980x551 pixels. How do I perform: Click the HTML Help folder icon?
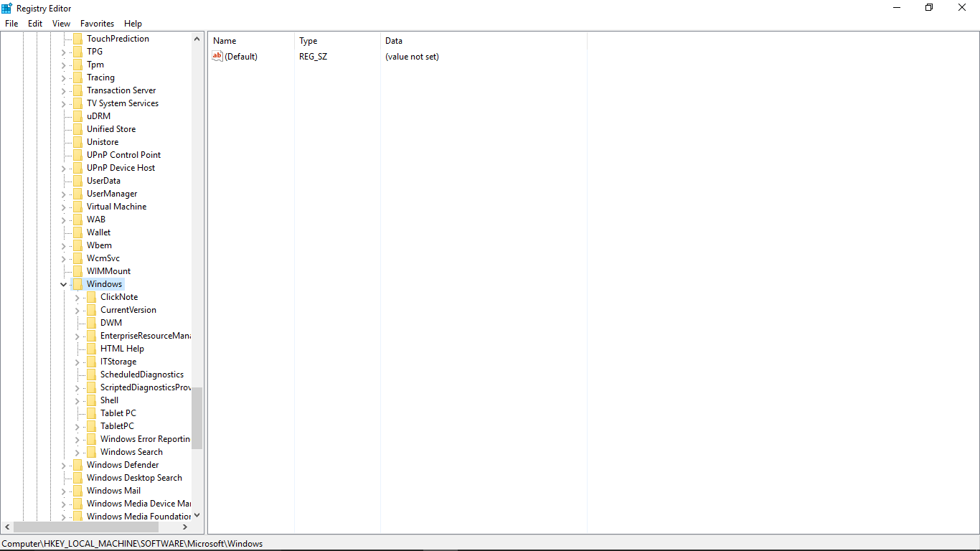(x=91, y=349)
